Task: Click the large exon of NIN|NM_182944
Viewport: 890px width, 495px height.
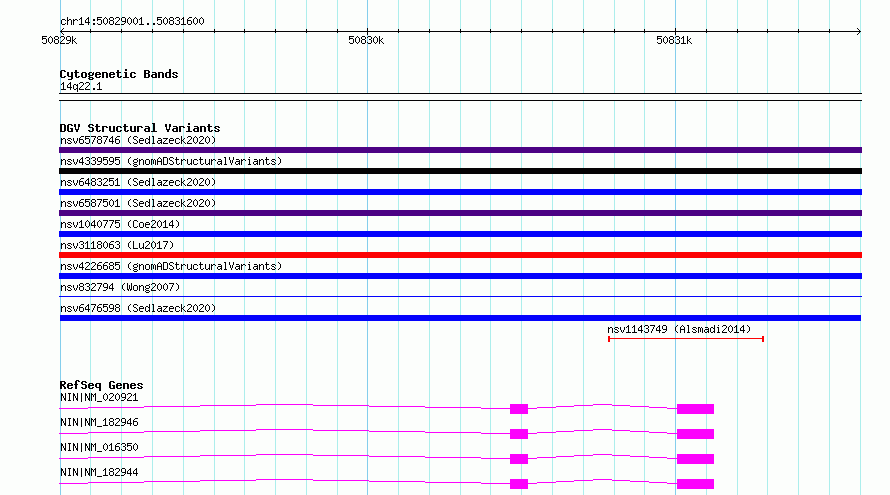Action: (695, 484)
